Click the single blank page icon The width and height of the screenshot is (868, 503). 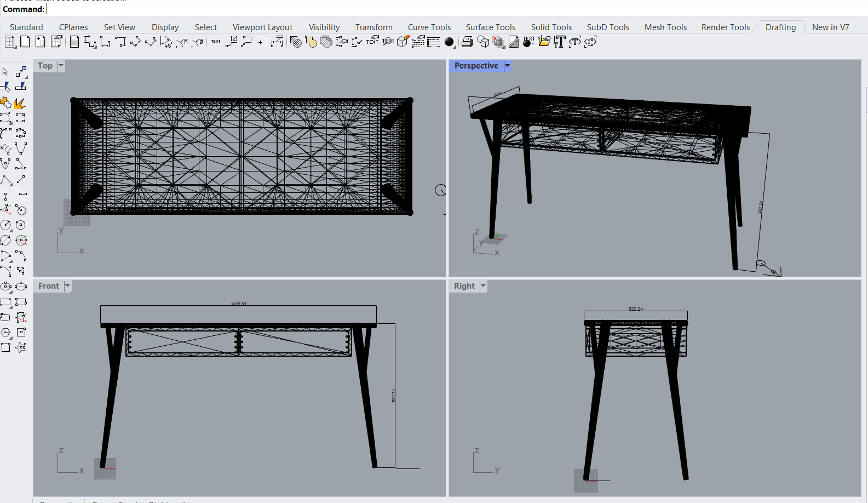click(25, 42)
